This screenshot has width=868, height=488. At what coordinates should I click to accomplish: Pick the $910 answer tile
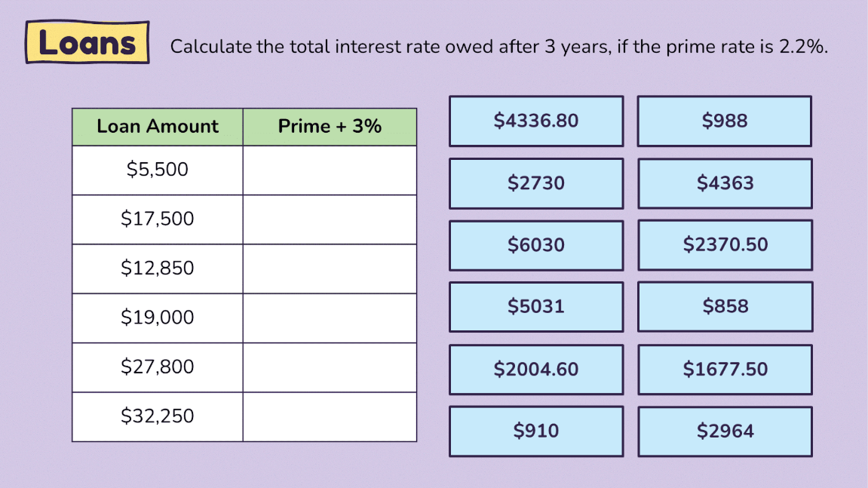pos(536,431)
